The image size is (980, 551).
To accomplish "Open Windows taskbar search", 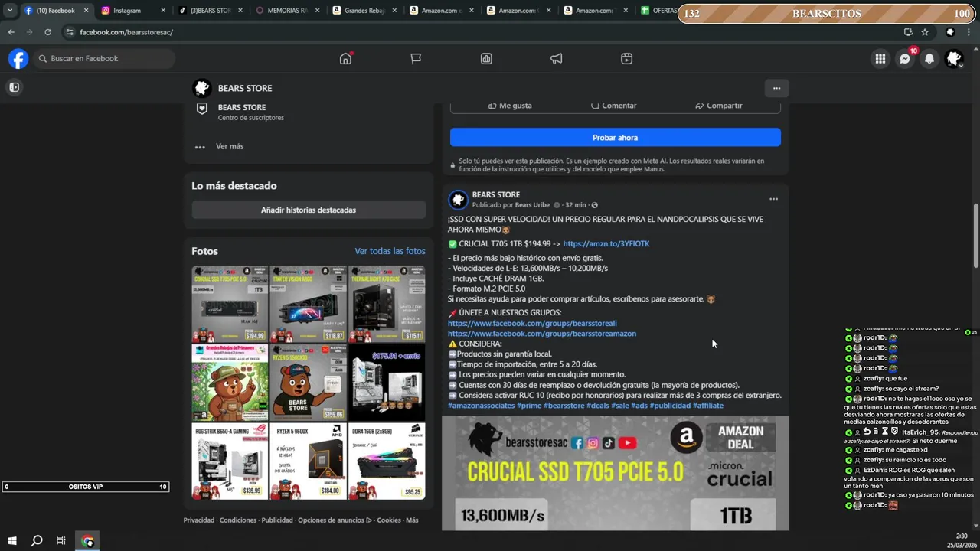I will (x=37, y=541).
